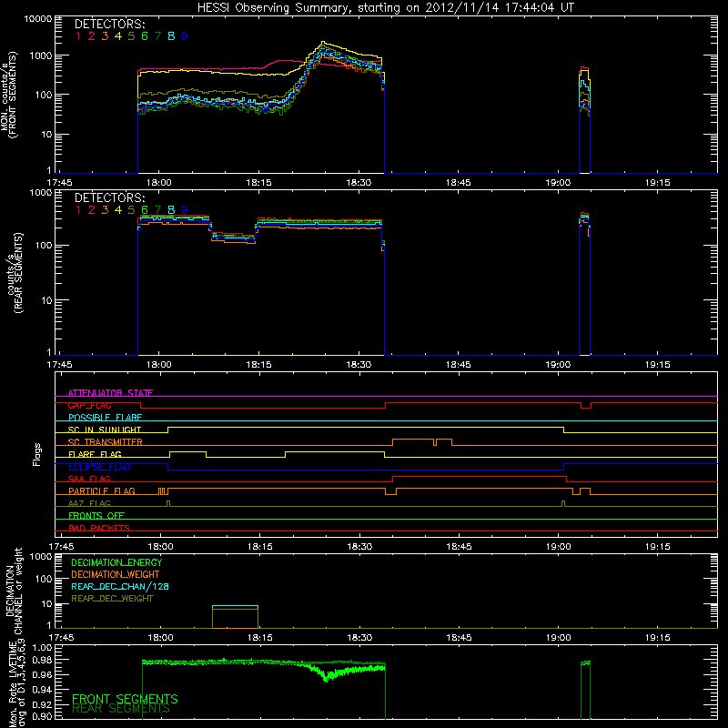Image resolution: width=728 pixels, height=728 pixels.
Task: Click the FRONTS_OFF flag label
Action: point(96,516)
